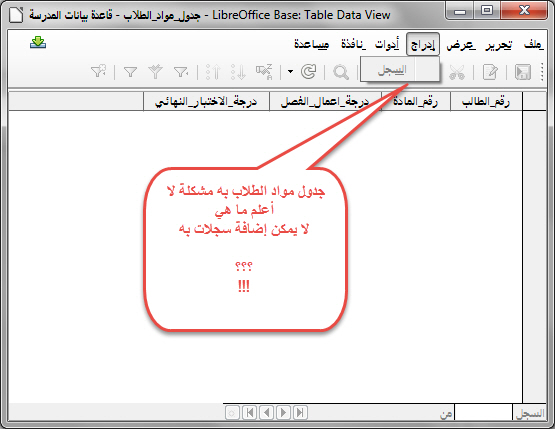
Task: Open the أدوات menu
Action: click(x=387, y=44)
